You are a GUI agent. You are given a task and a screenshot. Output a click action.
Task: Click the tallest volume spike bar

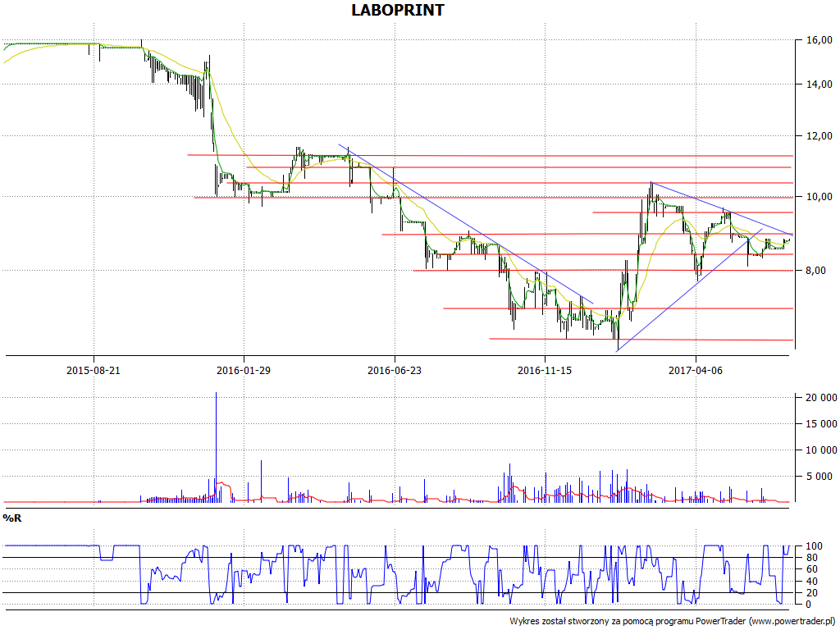point(216,447)
